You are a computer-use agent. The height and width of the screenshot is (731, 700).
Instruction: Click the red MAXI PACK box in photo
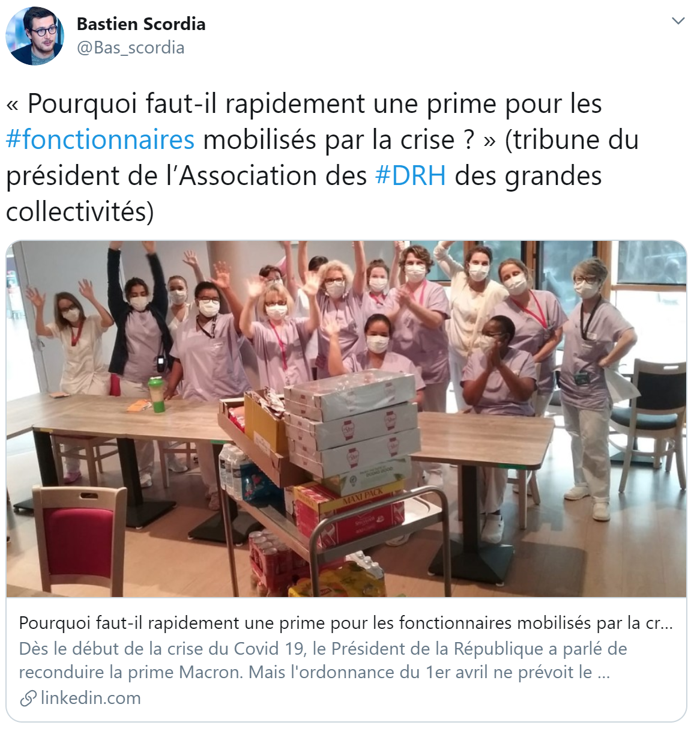coord(350,514)
